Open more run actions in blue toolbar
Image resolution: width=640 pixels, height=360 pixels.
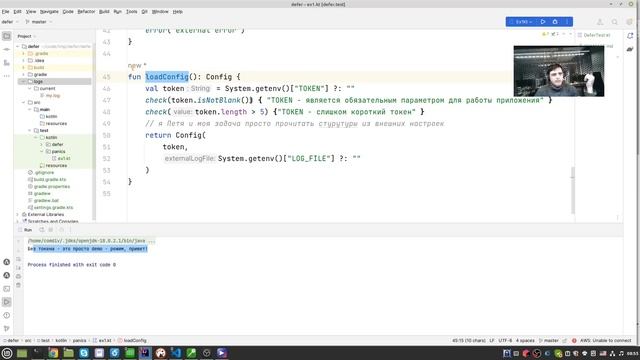pos(567,22)
